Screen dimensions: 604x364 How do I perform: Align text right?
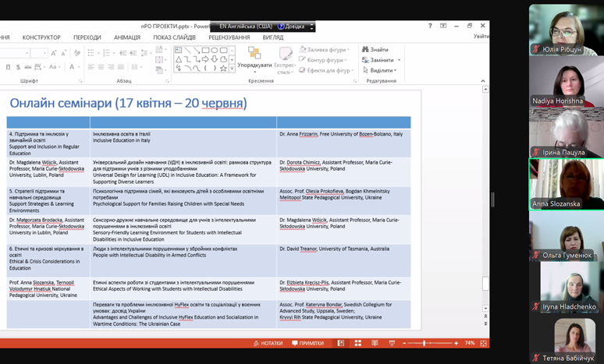(111, 67)
